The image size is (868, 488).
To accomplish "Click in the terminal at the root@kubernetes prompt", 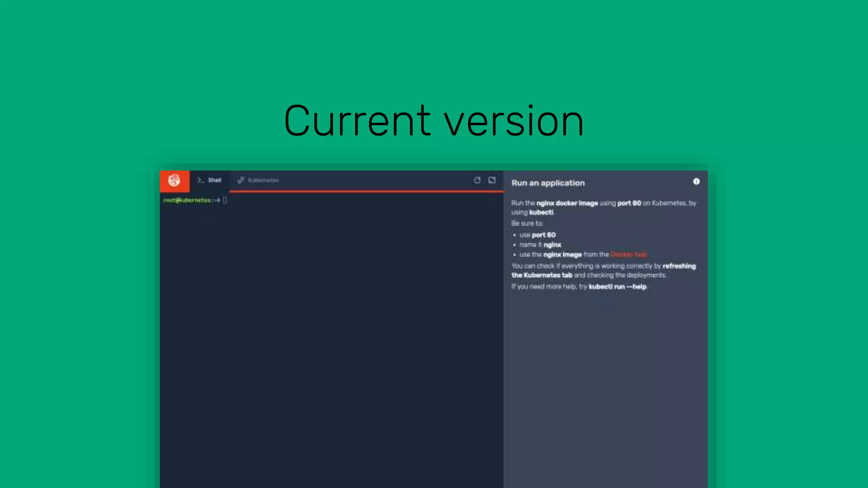I will tap(195, 200).
